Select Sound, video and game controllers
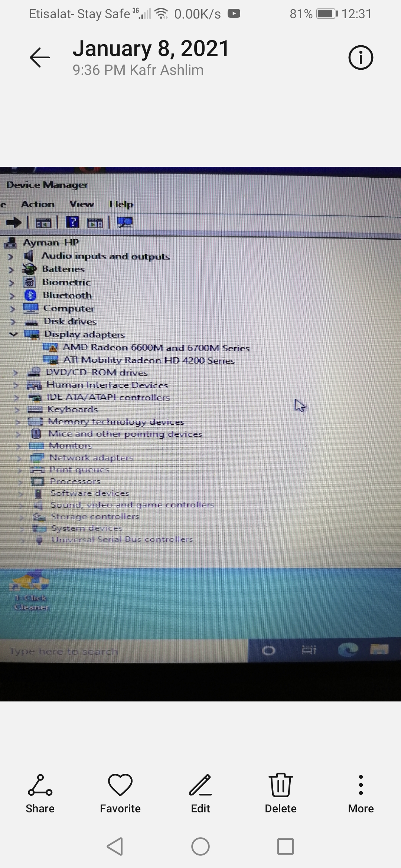Screen dimensions: 401x868 pos(133,505)
